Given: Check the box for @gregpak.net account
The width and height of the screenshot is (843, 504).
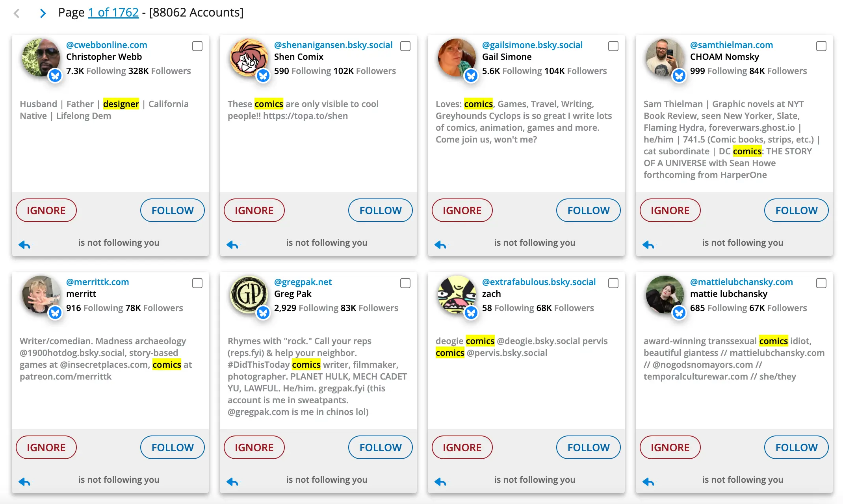Looking at the screenshot, I should 405,283.
